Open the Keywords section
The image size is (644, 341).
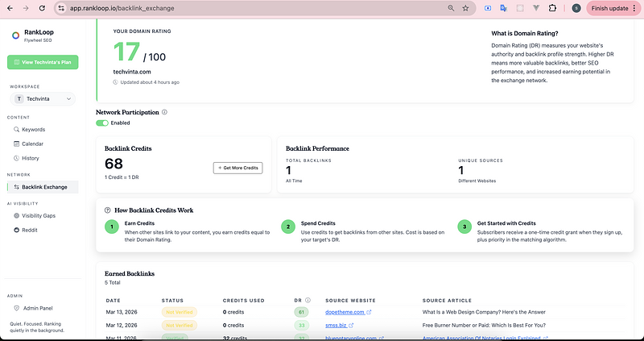33,129
